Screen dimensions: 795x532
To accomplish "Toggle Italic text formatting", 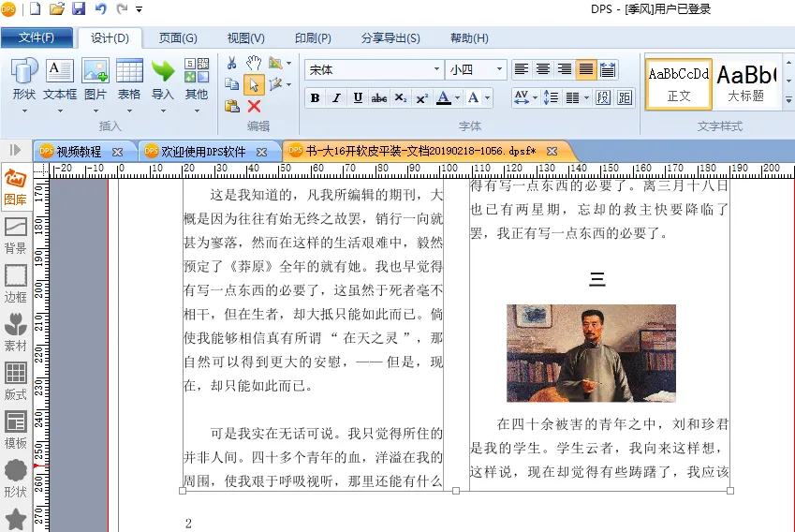I will (336, 98).
